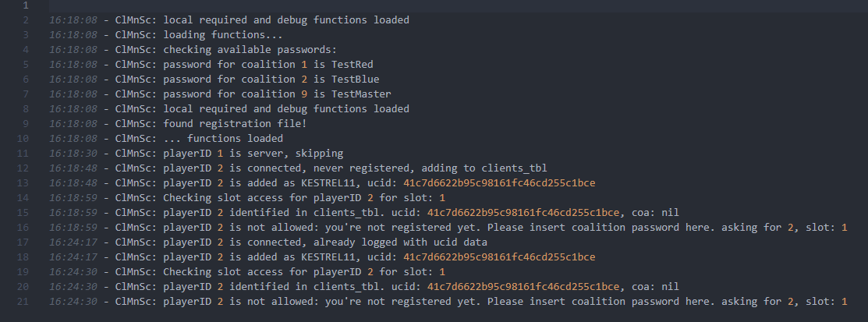Click "found registration file!" text
The width and height of the screenshot is (868, 322).
(x=235, y=124)
